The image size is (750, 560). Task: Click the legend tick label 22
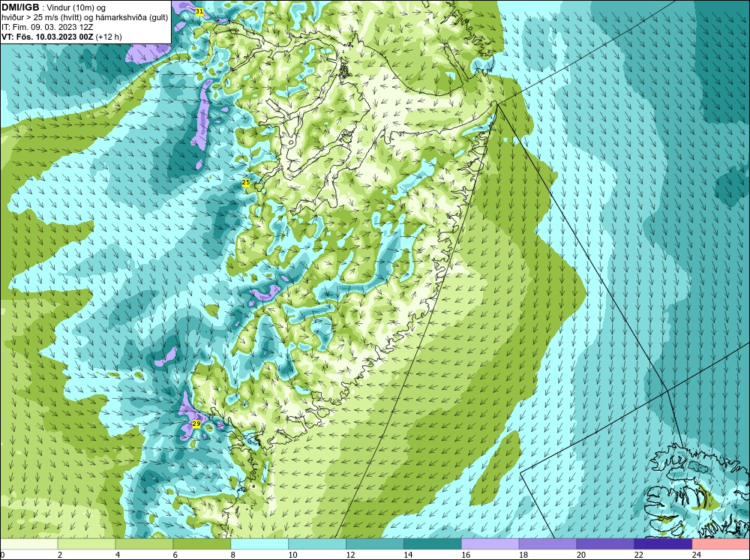638,555
